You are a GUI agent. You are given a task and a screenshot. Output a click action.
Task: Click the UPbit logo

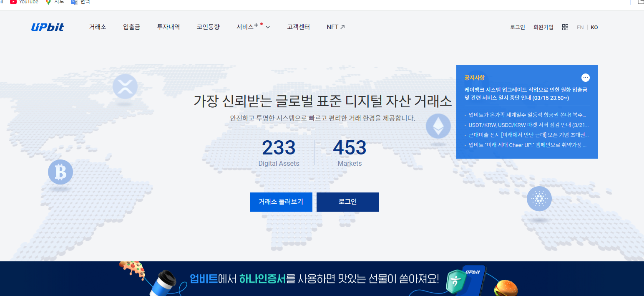48,27
